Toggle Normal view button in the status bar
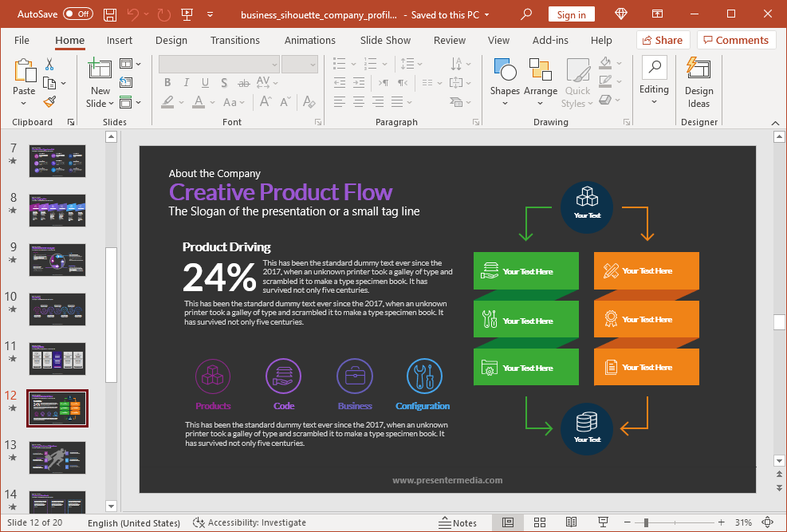 pyautogui.click(x=507, y=522)
